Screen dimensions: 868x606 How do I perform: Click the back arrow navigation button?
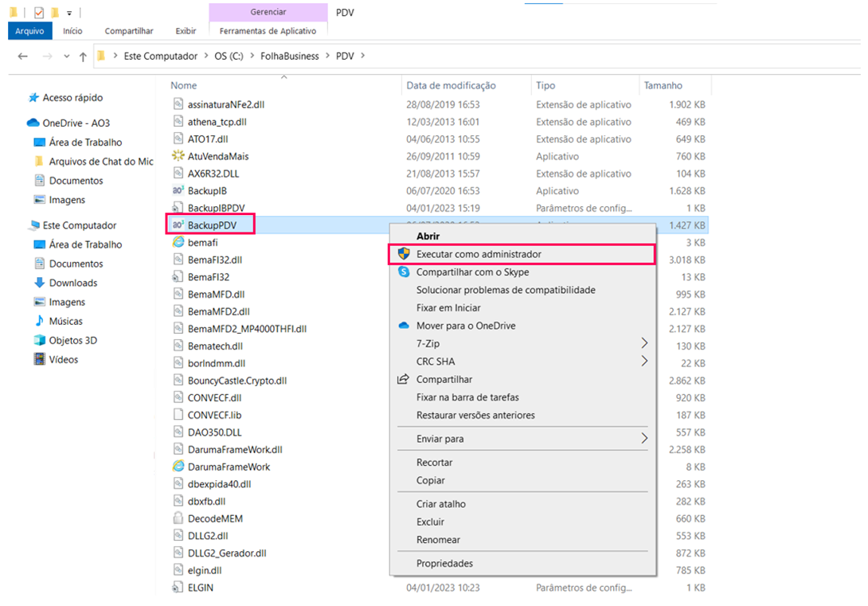pyautogui.click(x=23, y=57)
